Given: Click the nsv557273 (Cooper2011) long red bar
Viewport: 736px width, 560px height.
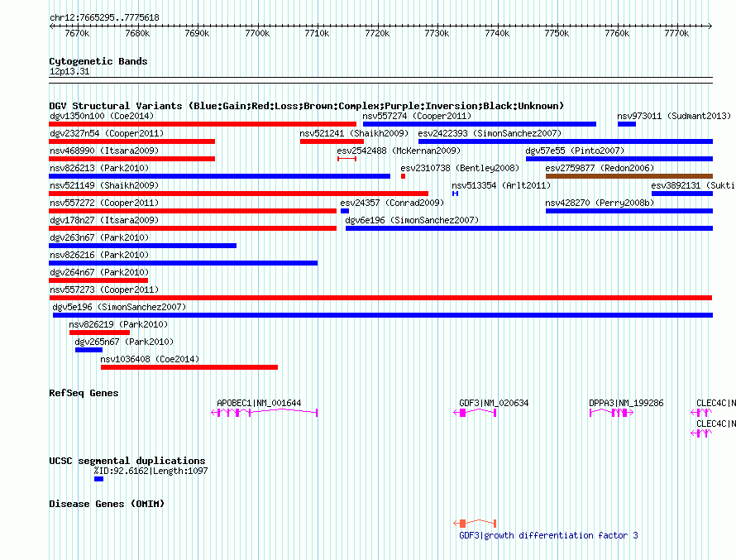Looking at the screenshot, I should pos(380,298).
